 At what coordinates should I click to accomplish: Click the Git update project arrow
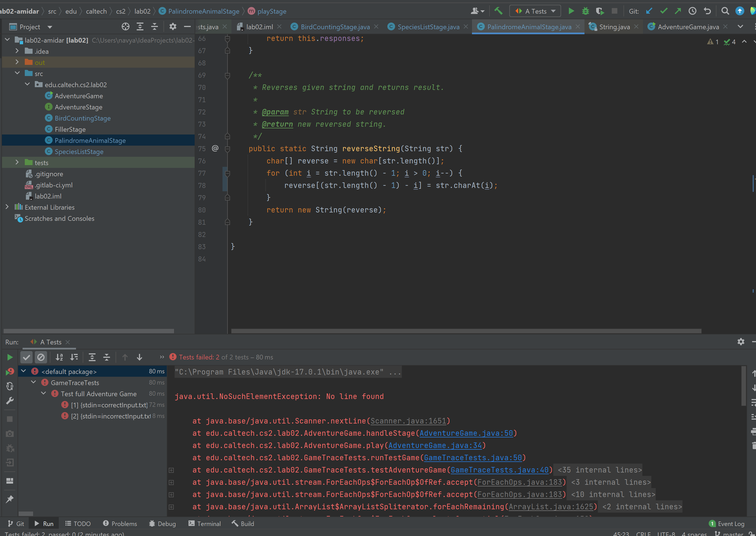(649, 11)
